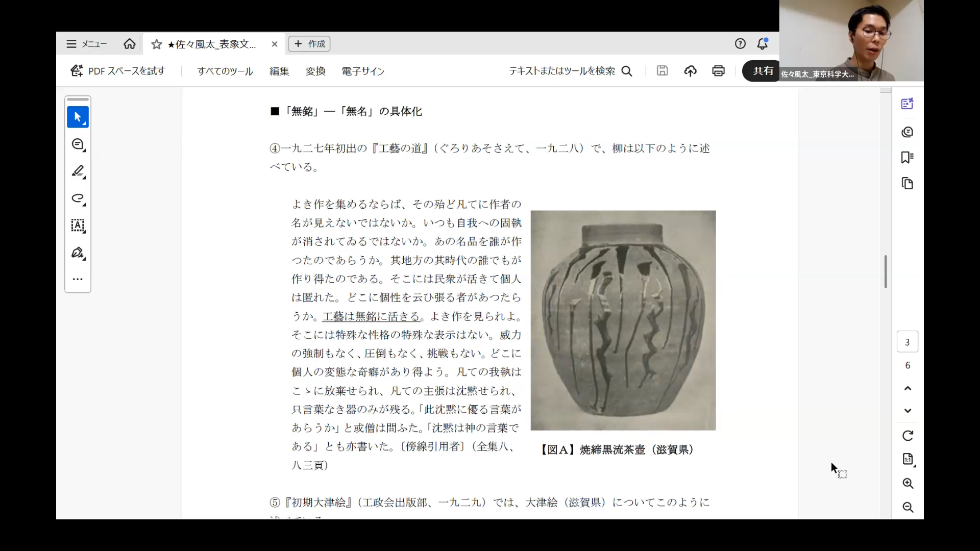The width and height of the screenshot is (980, 551).
Task: Select the arrow selection tool
Action: pyautogui.click(x=78, y=117)
